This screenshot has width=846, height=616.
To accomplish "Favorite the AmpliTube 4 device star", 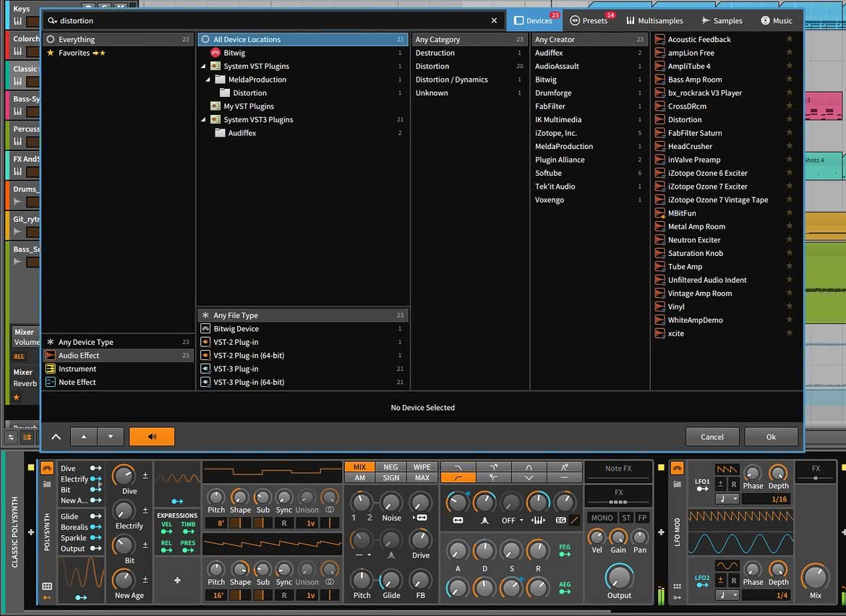I will [x=790, y=66].
